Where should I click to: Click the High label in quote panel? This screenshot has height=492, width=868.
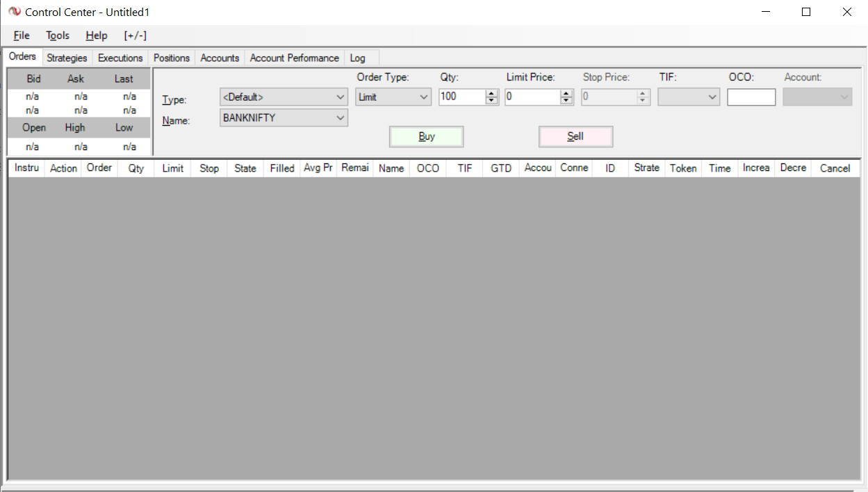(75, 128)
